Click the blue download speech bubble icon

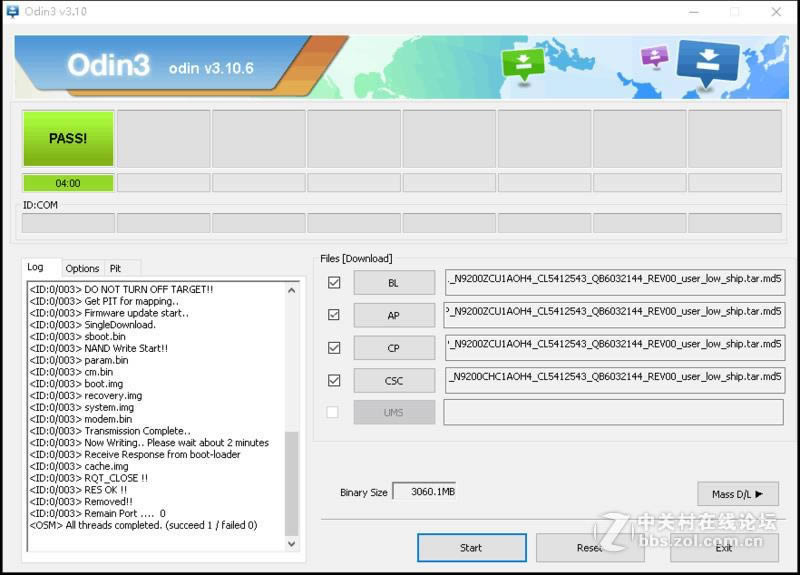pos(707,60)
